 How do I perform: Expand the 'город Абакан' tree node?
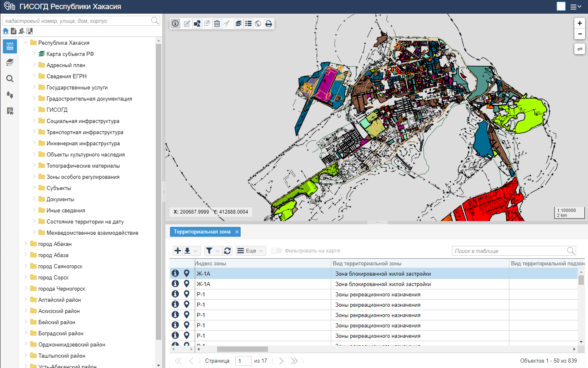26,243
